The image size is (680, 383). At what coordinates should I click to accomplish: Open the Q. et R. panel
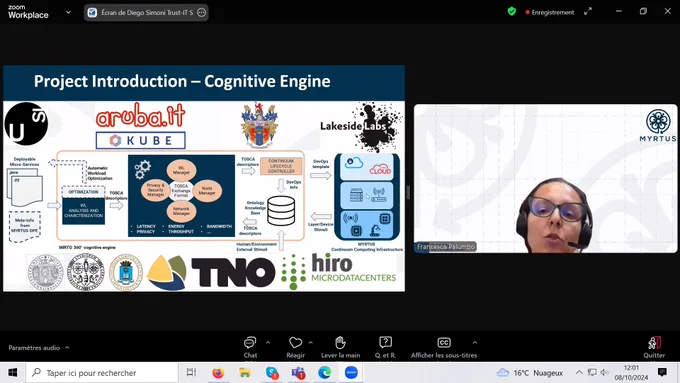point(386,347)
